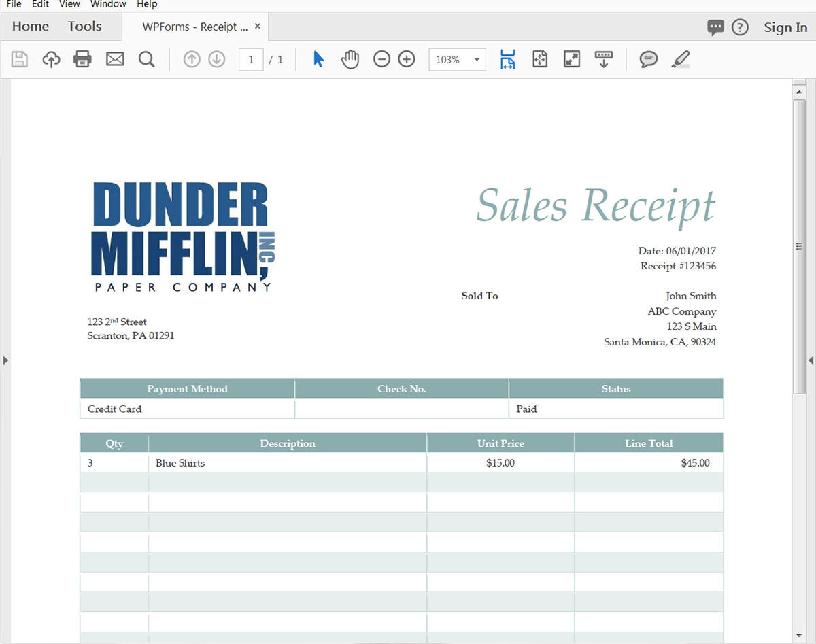
Task: Open the View menu
Action: (69, 4)
